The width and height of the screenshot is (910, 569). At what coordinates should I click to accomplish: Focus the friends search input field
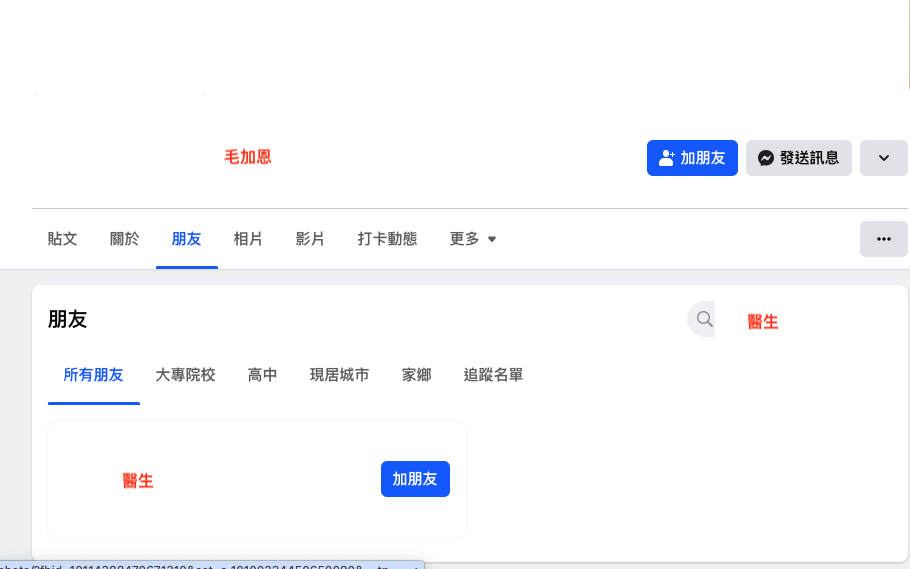coord(800,320)
